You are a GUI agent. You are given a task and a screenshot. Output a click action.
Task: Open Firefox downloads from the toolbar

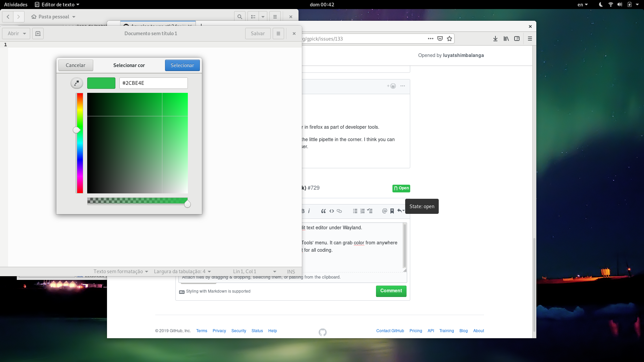[495, 39]
